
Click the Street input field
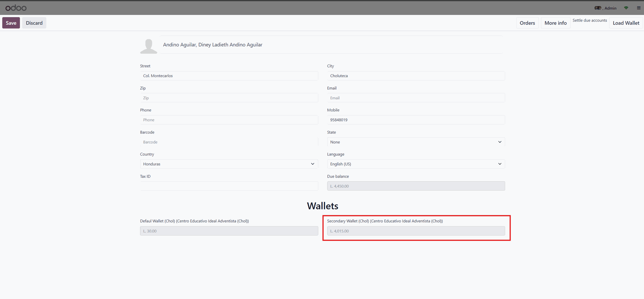tap(229, 76)
